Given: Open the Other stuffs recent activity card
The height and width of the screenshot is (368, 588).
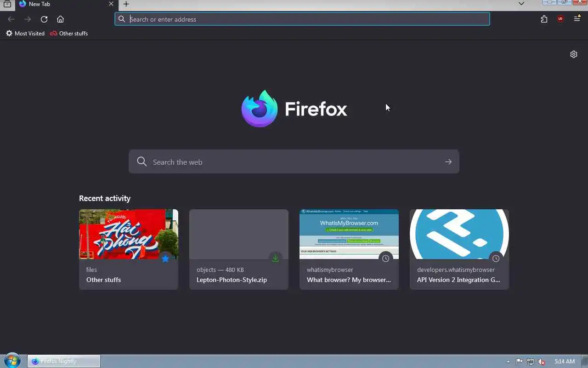Looking at the screenshot, I should (x=129, y=249).
